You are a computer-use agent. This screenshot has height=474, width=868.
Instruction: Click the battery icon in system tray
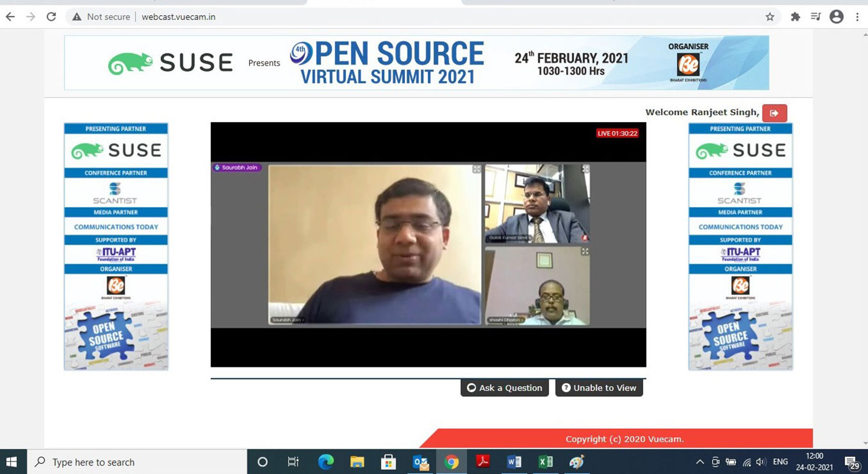(731, 462)
